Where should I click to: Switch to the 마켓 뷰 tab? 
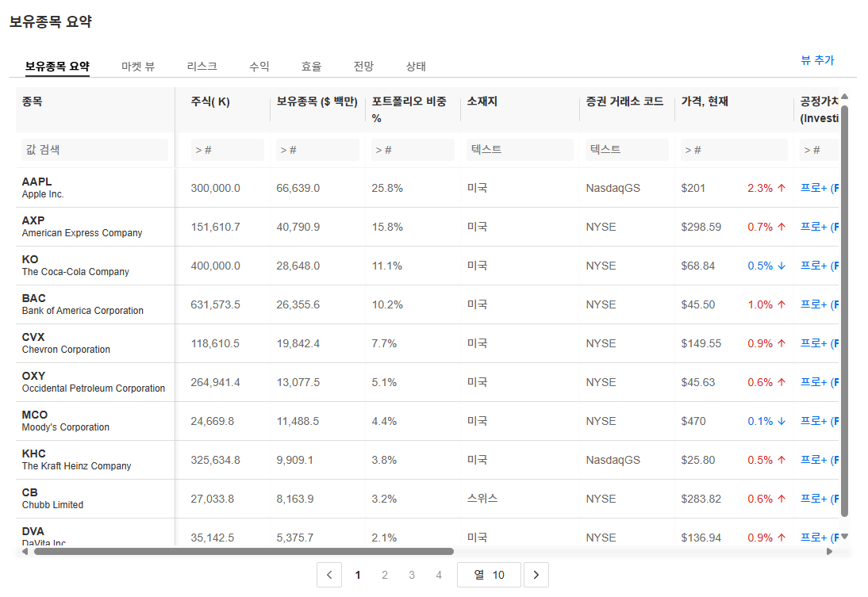[138, 67]
